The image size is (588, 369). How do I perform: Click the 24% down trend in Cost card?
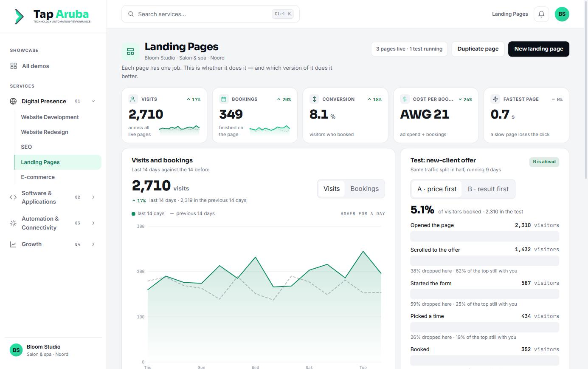(x=465, y=99)
